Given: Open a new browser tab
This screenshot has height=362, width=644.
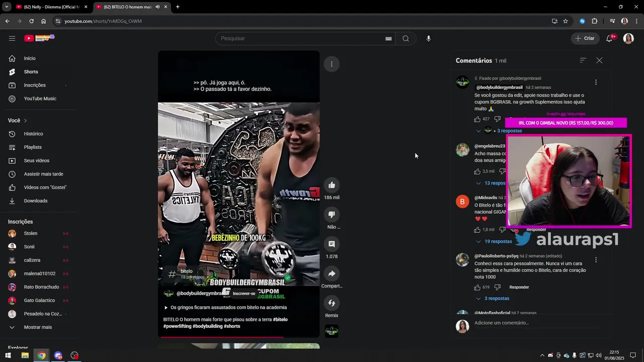Looking at the screenshot, I should click(x=178, y=7).
